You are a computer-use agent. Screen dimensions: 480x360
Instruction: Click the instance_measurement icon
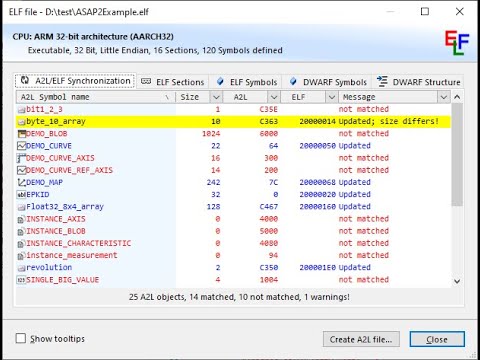(22, 256)
